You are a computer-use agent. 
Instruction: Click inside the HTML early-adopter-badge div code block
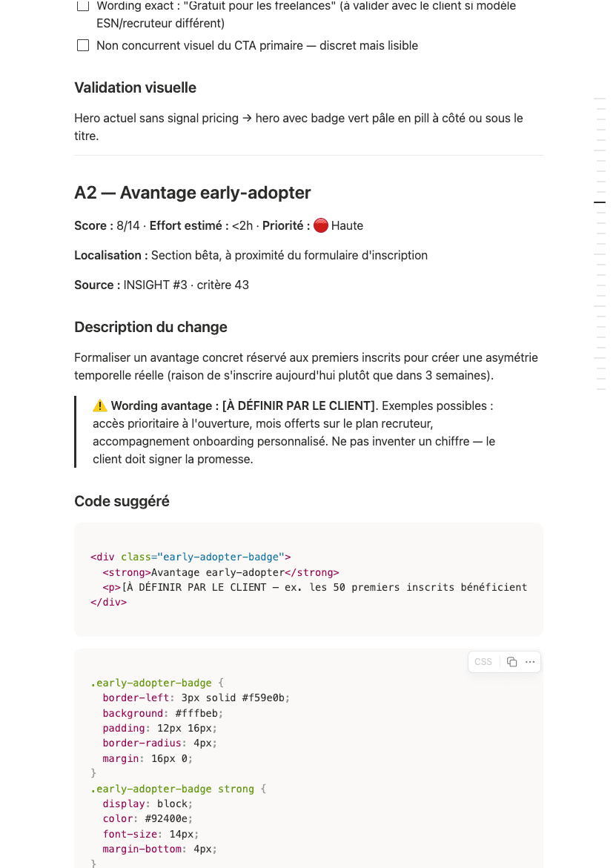[x=308, y=580]
